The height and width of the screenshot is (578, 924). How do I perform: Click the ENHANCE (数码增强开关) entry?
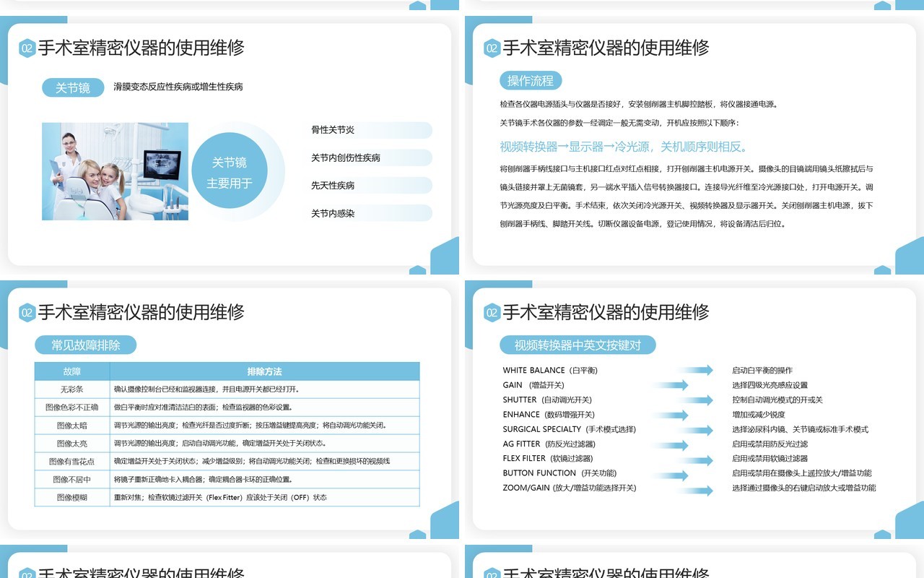(x=549, y=415)
